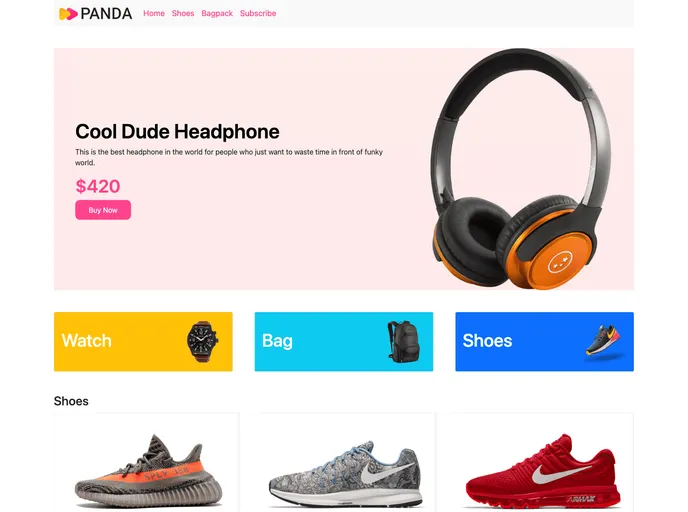Select the grey patterned Nike shoe

coord(345,474)
